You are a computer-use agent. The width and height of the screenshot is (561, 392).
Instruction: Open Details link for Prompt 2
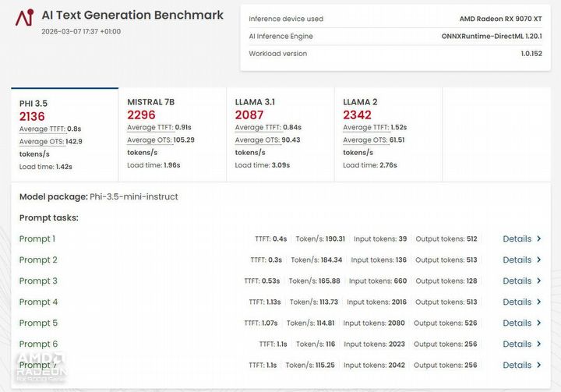(x=517, y=260)
